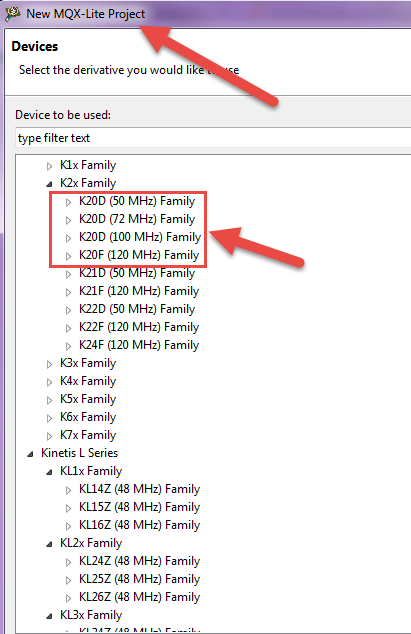Select 'K4x Family' tree row

coord(88,381)
